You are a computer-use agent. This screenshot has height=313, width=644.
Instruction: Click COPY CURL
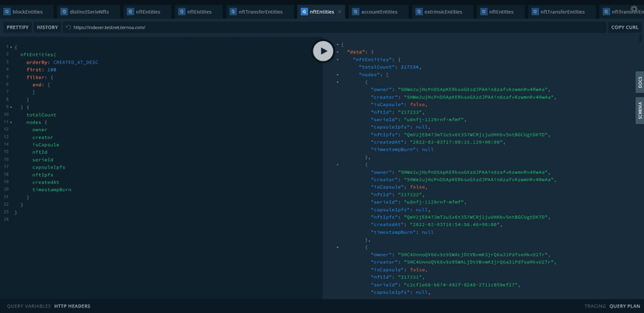624,27
